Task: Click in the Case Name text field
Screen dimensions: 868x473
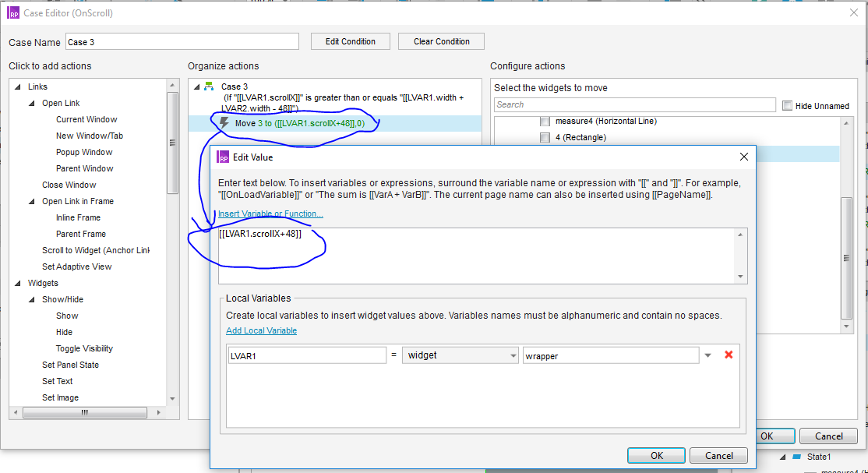Action: coord(182,42)
